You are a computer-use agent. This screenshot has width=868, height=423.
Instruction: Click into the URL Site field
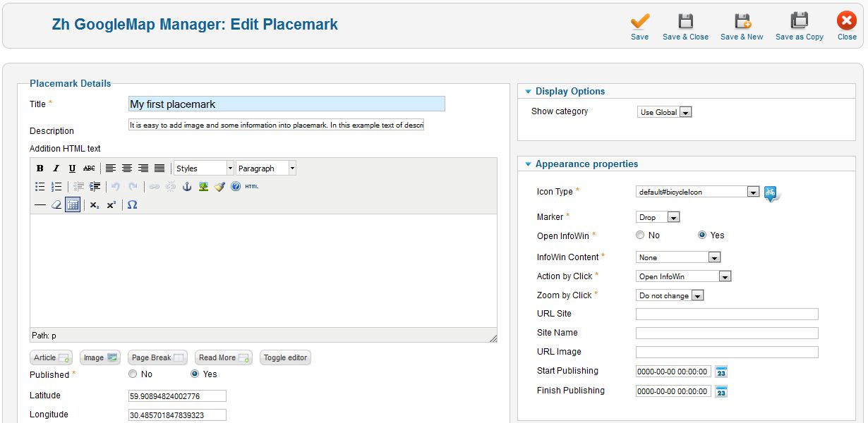pyautogui.click(x=727, y=314)
